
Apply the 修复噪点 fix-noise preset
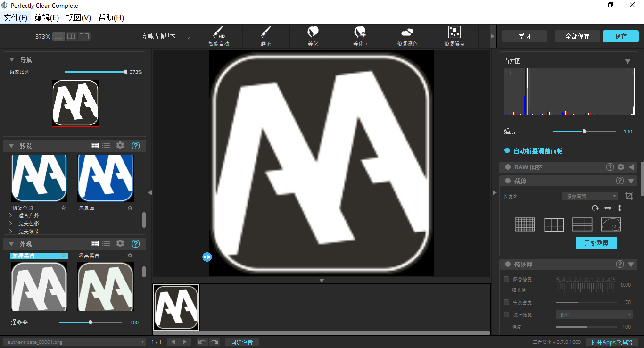click(x=454, y=36)
